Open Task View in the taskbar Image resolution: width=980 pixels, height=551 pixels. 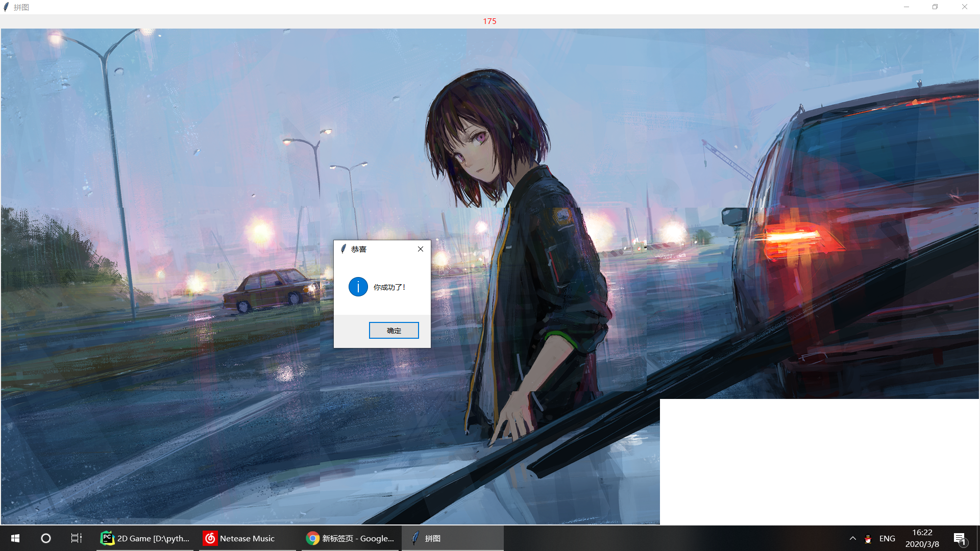click(76, 538)
